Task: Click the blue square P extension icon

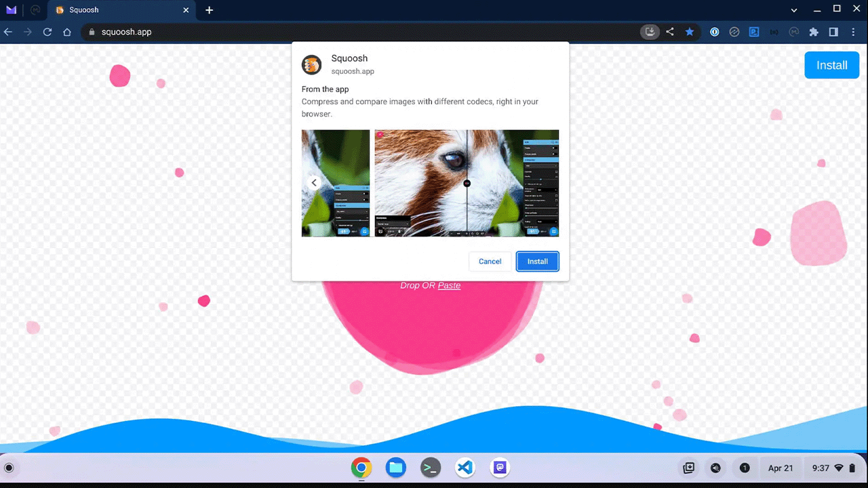Action: [x=753, y=32]
